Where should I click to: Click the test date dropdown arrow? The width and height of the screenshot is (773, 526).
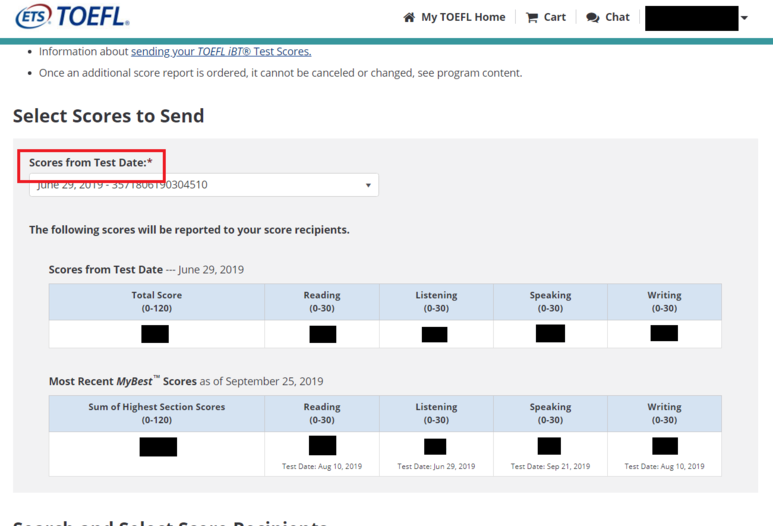(x=368, y=185)
